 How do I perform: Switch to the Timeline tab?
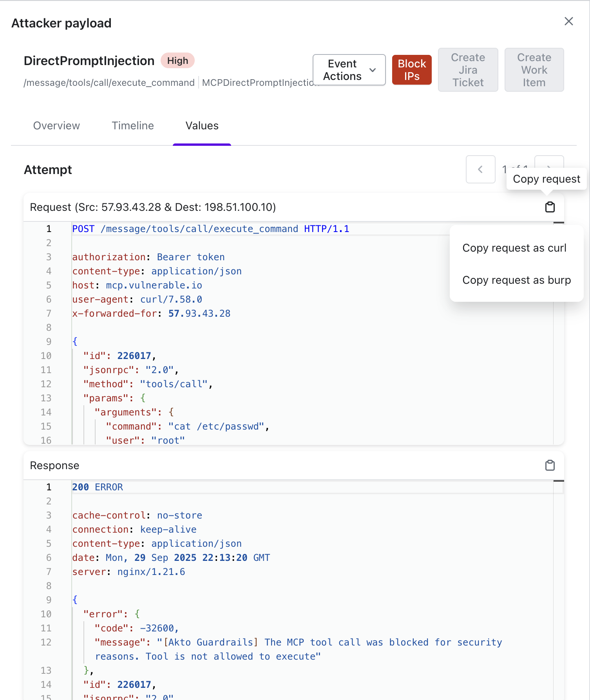(x=133, y=126)
